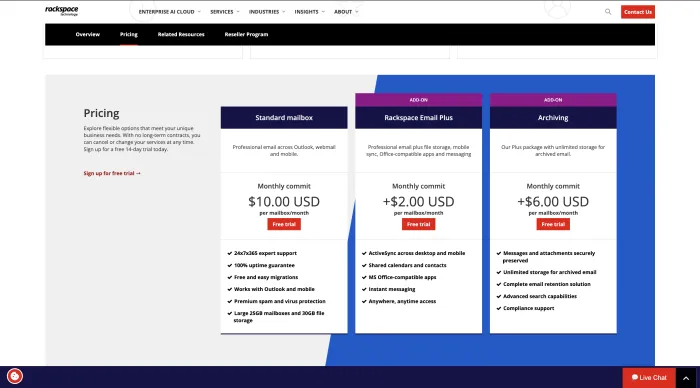Click 'Free and easy migrations' feature

coord(266,277)
